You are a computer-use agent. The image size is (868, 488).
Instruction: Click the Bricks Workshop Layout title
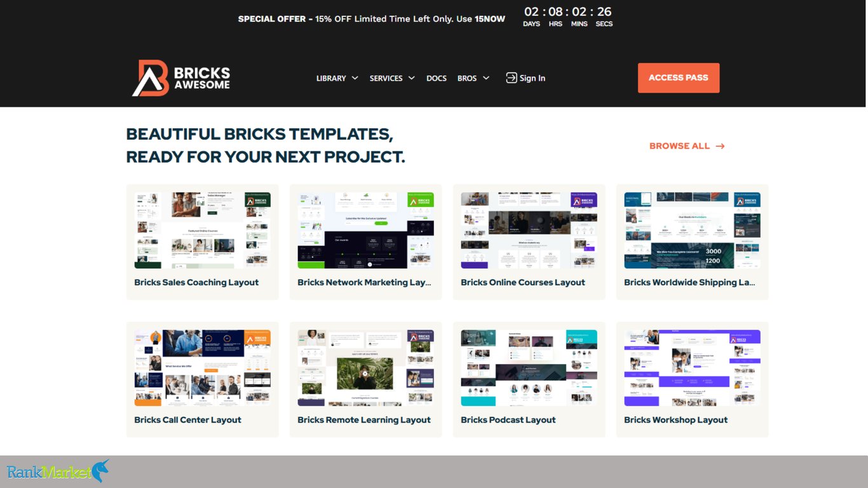pos(676,420)
